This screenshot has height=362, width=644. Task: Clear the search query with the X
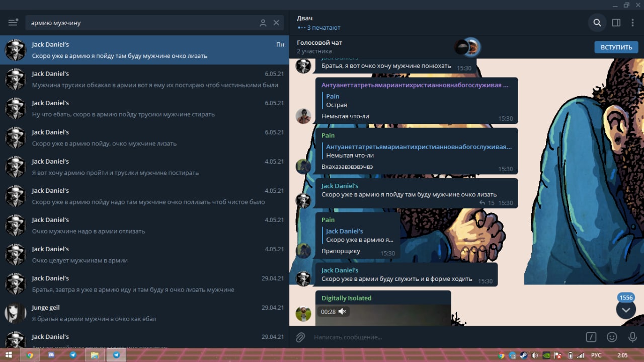(x=276, y=23)
